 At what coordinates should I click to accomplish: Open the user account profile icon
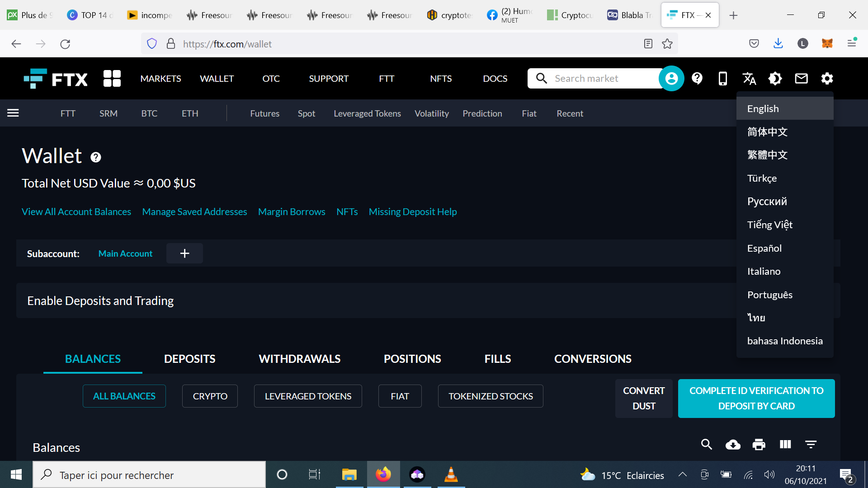click(671, 79)
